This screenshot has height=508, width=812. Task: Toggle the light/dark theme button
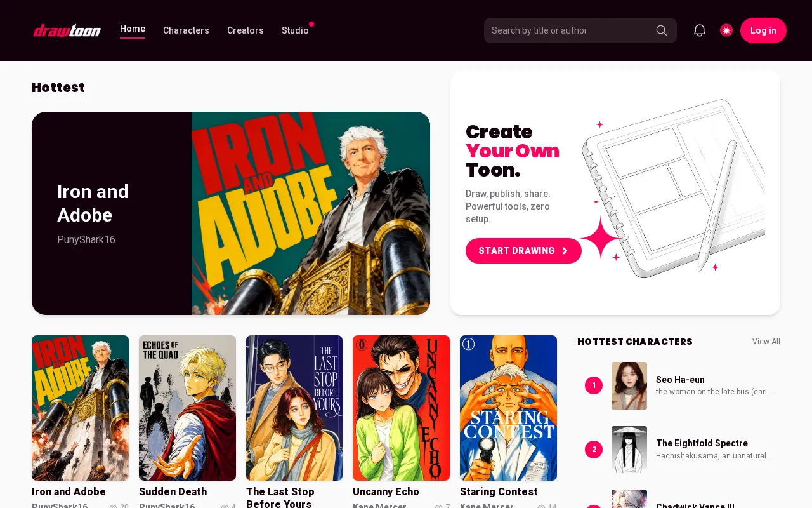(726, 30)
